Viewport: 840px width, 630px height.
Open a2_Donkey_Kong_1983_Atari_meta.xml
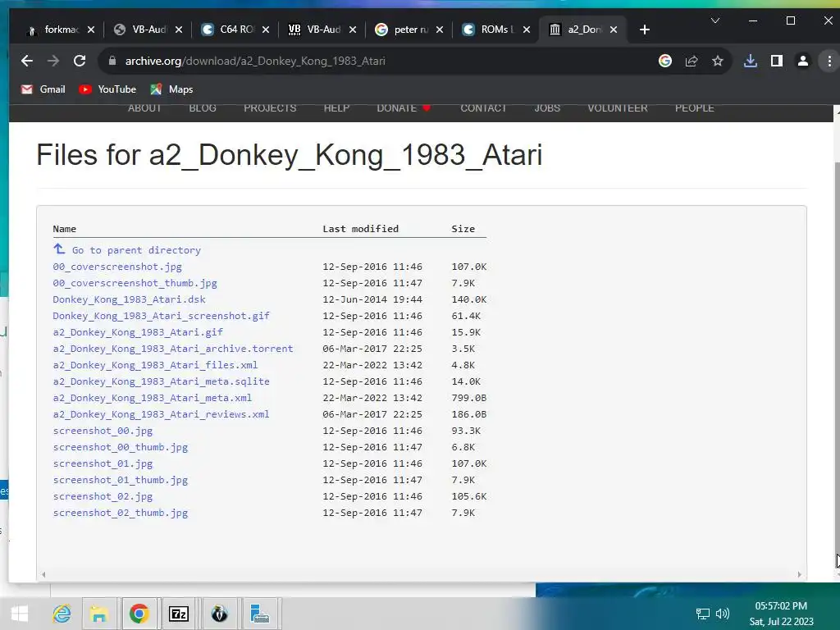(x=152, y=398)
